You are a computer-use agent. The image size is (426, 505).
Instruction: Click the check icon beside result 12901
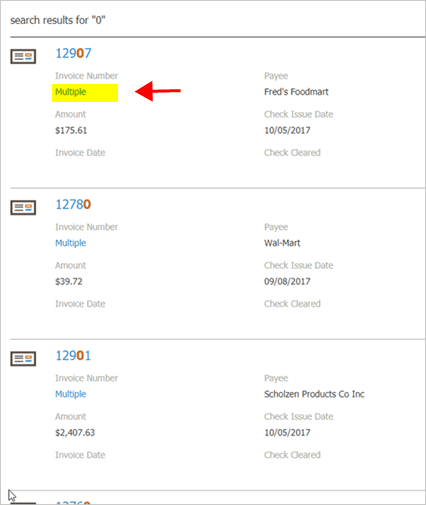[23, 359]
